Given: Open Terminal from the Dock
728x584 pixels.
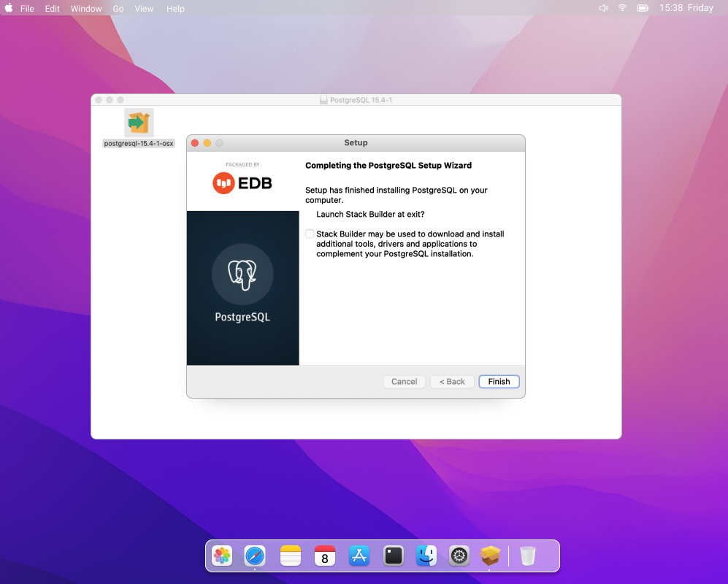Looking at the screenshot, I should click(393, 556).
